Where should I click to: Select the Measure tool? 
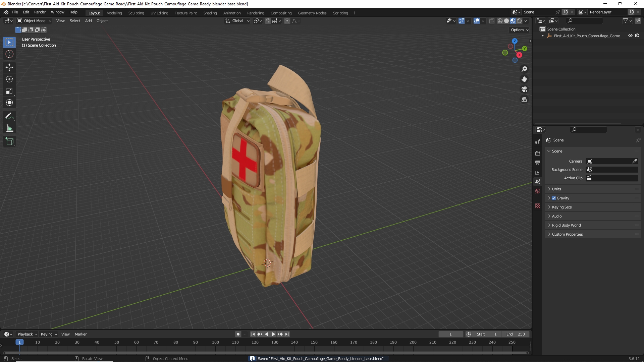coord(9,128)
